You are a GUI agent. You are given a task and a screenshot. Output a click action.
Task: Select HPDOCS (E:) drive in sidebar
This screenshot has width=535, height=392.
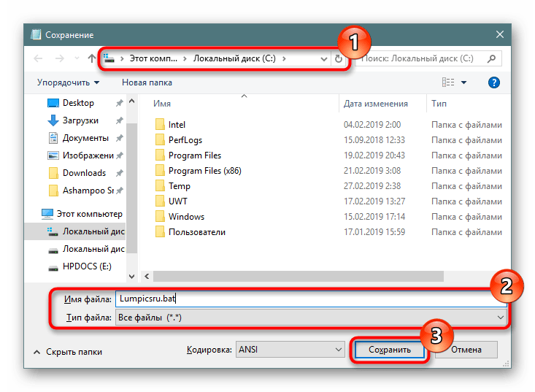(87, 266)
